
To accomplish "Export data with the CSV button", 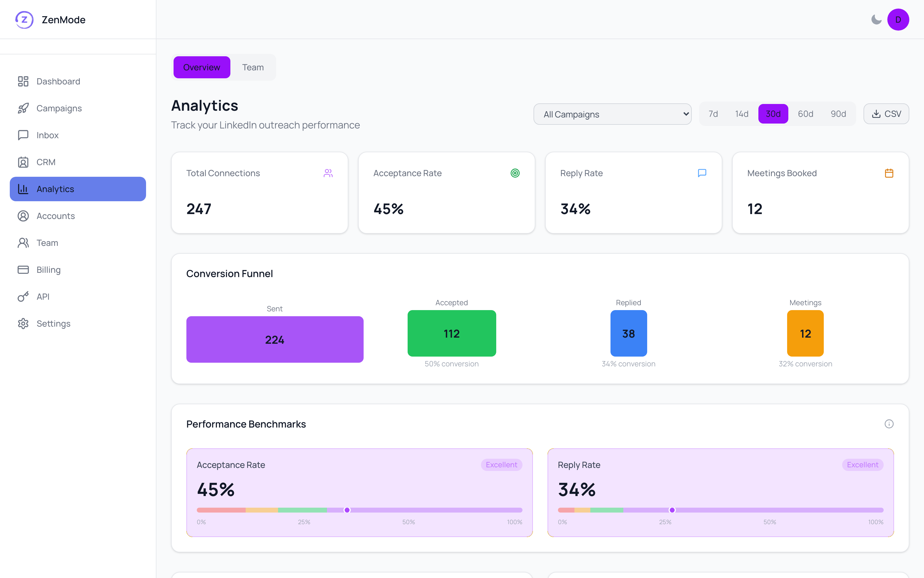I will coord(886,114).
